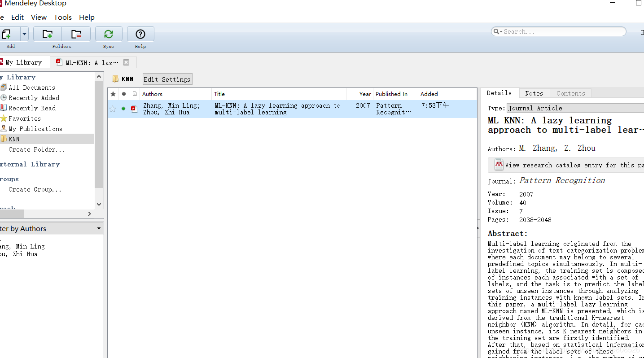Viewport: 644px width, 358px height.
Task: Filter by author Zhang, Min Ling
Action: [22, 246]
